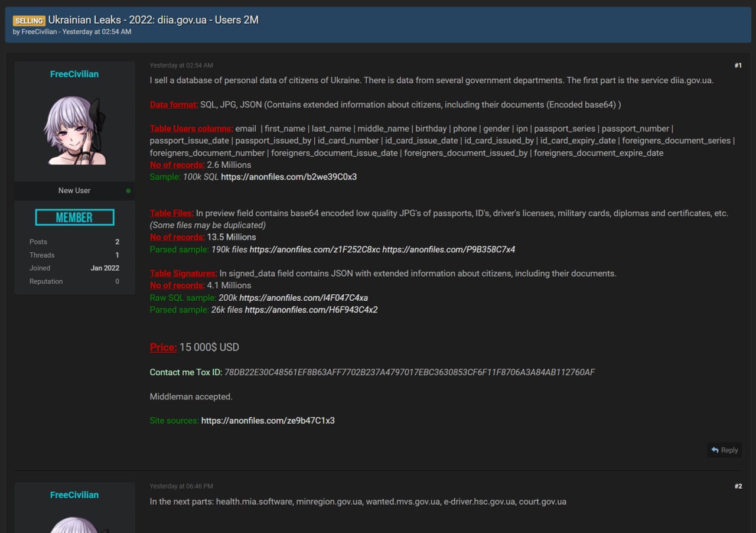Open anonfiles link P9B358C7x4
The height and width of the screenshot is (533, 756).
[x=448, y=249]
